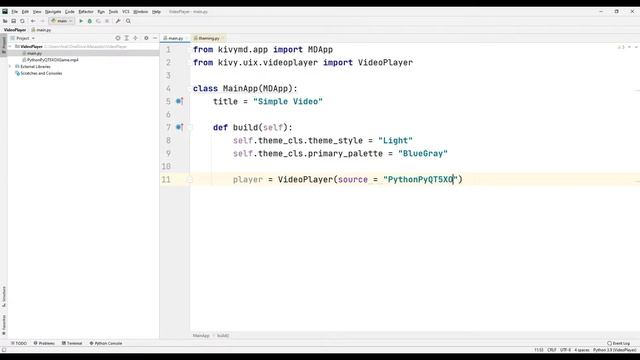The image size is (640, 360).
Task: Open the TODO tool window
Action: point(19,343)
